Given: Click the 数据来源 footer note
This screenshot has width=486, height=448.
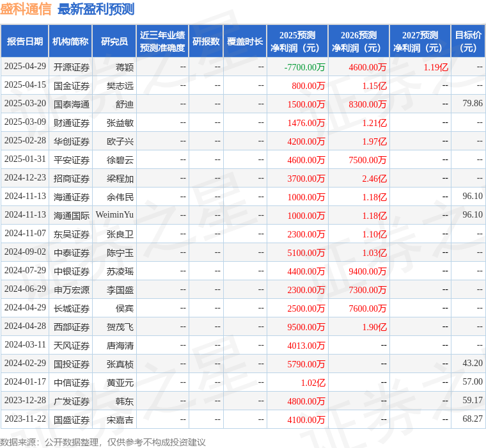Looking at the screenshot, I should point(102,442).
